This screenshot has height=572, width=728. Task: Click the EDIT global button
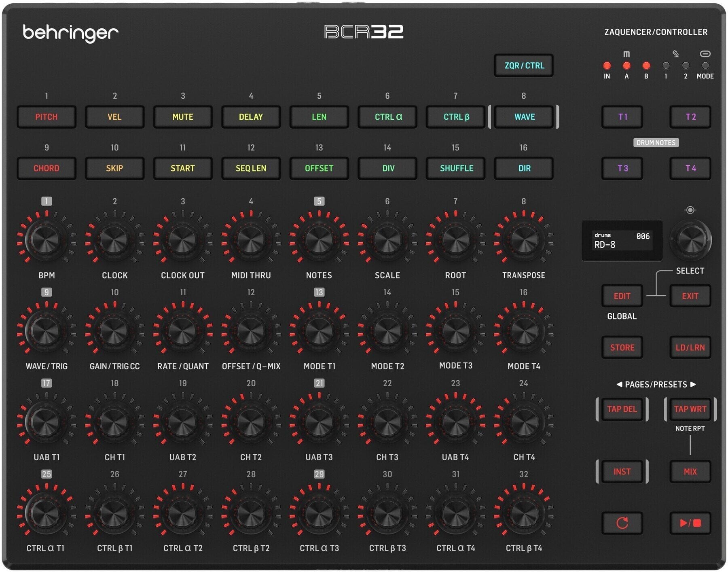[x=622, y=296]
